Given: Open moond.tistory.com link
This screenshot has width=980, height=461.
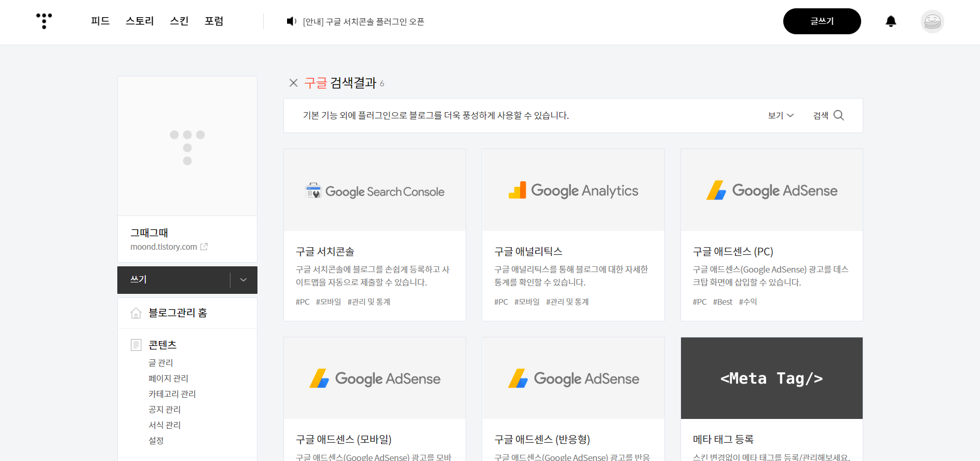Looking at the screenshot, I should [x=164, y=247].
